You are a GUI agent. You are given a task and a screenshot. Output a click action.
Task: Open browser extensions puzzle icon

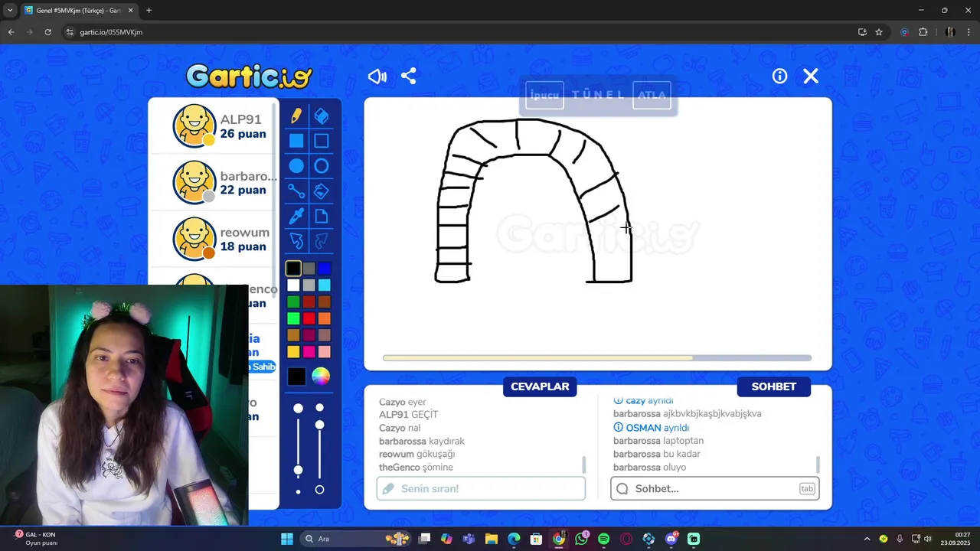(x=923, y=32)
